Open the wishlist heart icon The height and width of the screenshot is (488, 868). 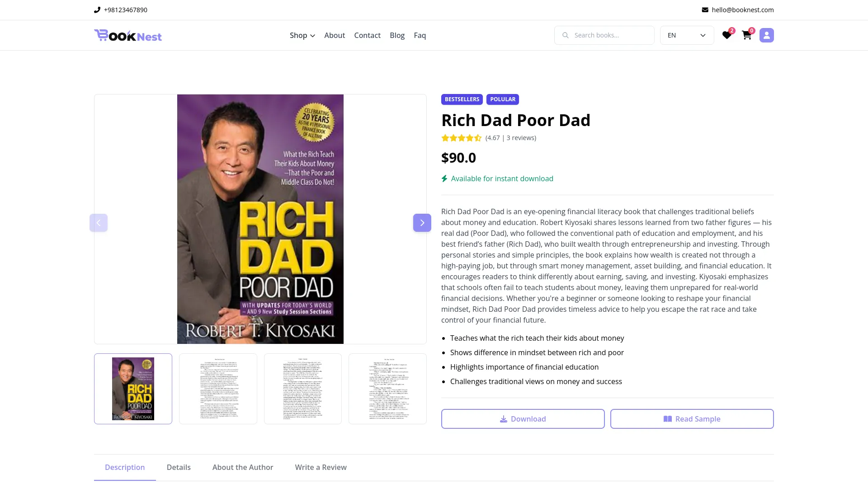pos(727,35)
